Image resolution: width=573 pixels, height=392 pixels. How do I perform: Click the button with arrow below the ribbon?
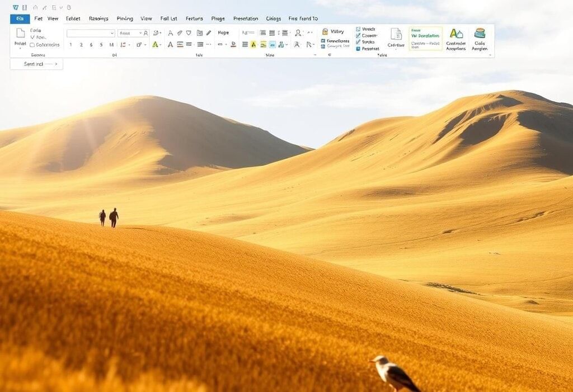point(36,64)
